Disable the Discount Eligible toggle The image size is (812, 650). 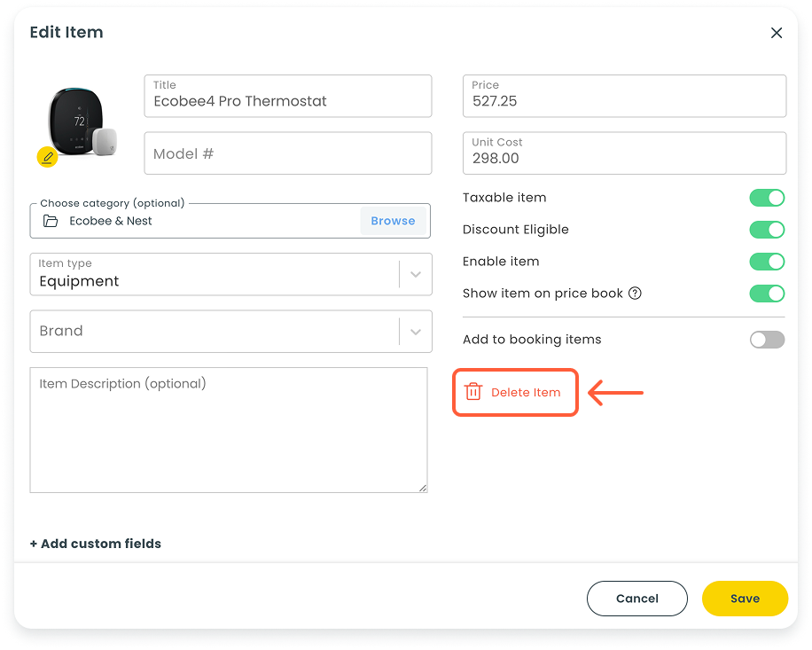coord(767,230)
